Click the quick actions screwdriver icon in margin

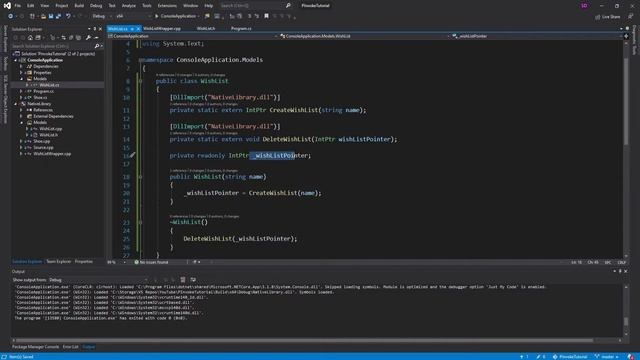(x=132, y=155)
